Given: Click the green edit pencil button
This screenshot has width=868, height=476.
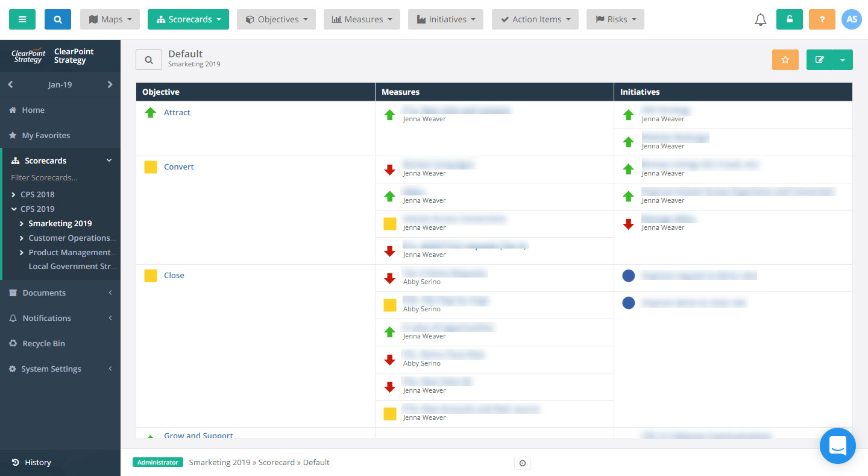Looking at the screenshot, I should [820, 59].
